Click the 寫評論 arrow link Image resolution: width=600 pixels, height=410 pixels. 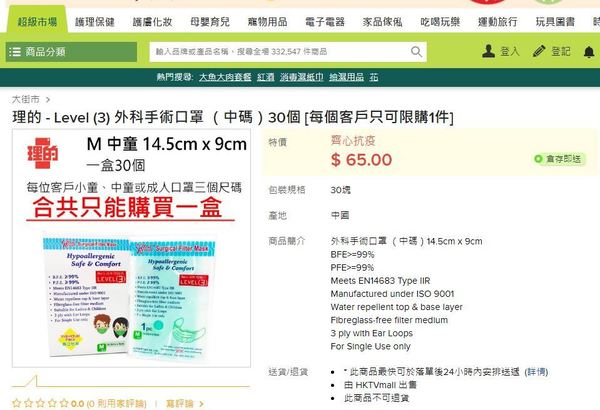185,403
